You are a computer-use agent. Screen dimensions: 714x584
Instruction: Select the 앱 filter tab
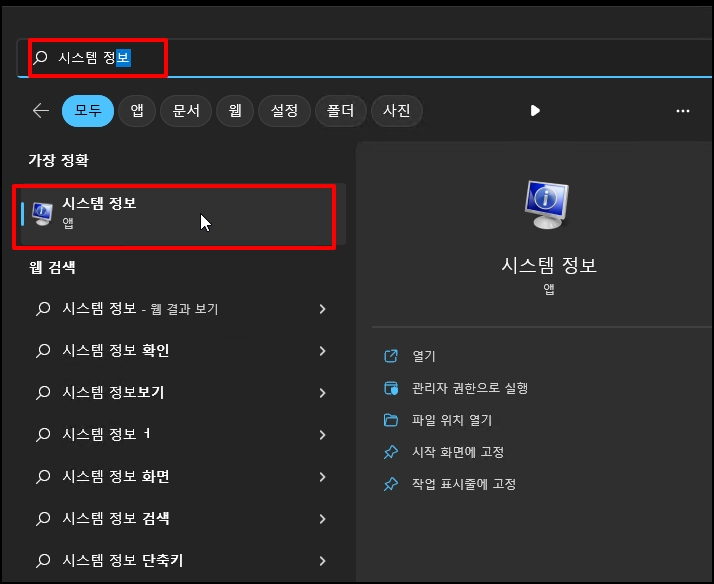(x=137, y=111)
